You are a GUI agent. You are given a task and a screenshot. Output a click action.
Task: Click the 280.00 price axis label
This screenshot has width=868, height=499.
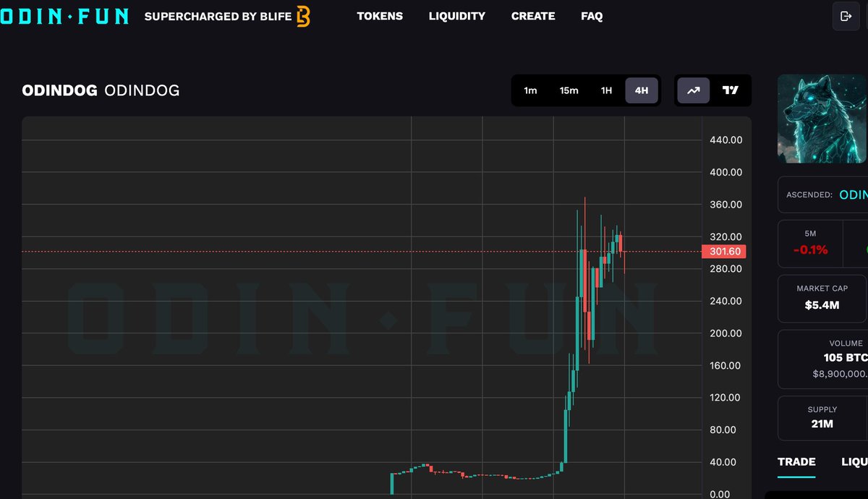(x=726, y=269)
